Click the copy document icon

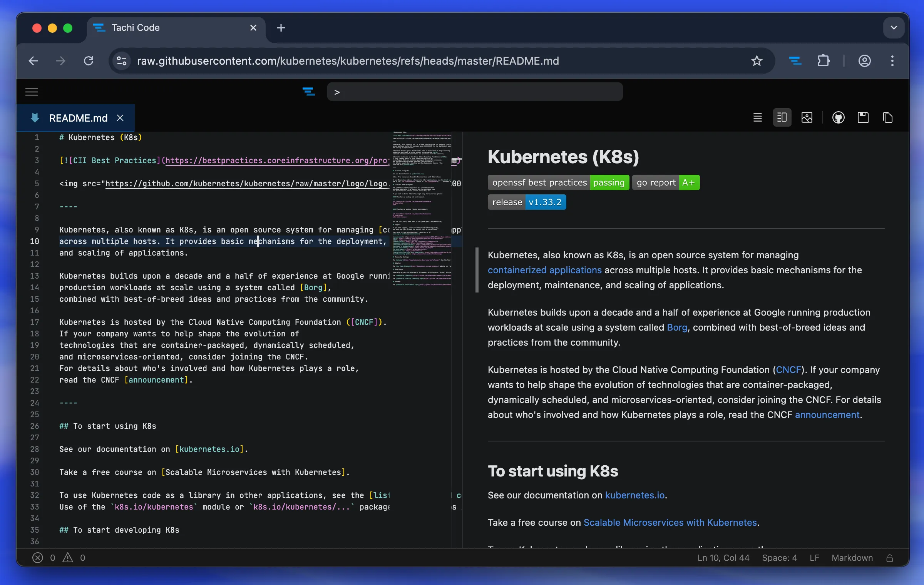pos(887,117)
